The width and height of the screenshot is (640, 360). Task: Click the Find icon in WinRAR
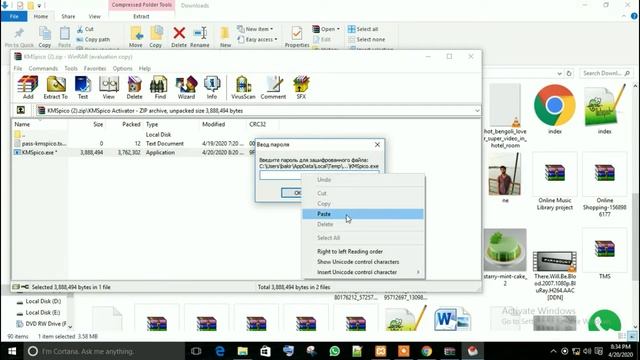coord(160,87)
